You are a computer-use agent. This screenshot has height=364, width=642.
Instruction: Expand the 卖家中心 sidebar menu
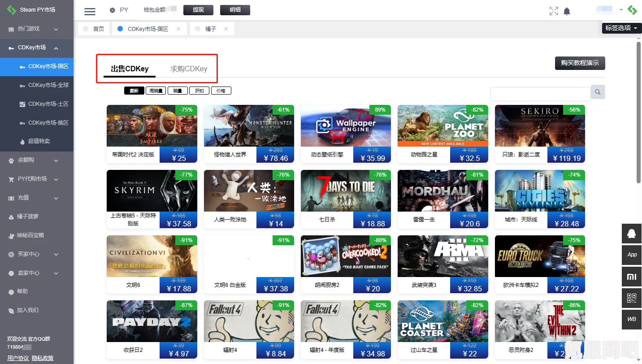[x=37, y=273]
